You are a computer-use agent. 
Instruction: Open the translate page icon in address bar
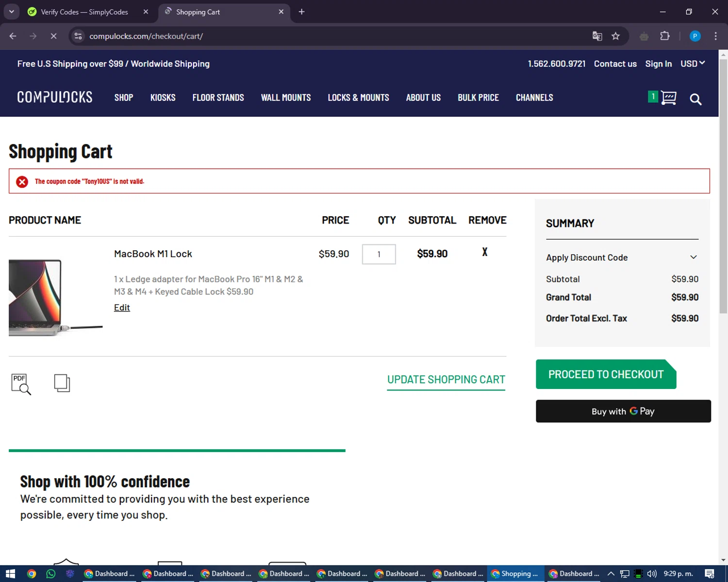click(597, 36)
